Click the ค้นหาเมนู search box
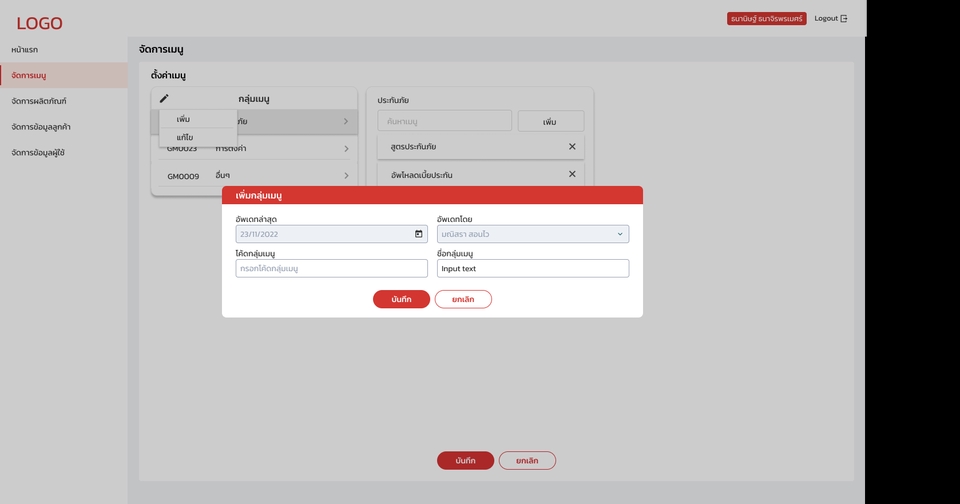 pos(444,121)
